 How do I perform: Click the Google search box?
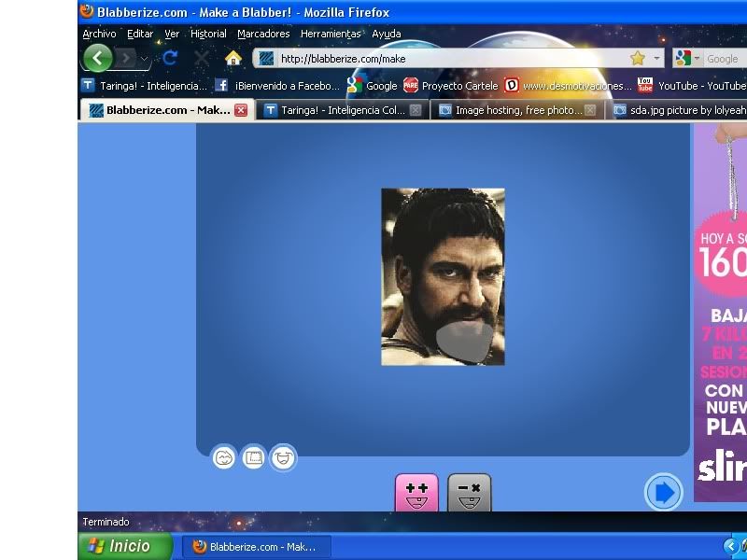tap(725, 59)
